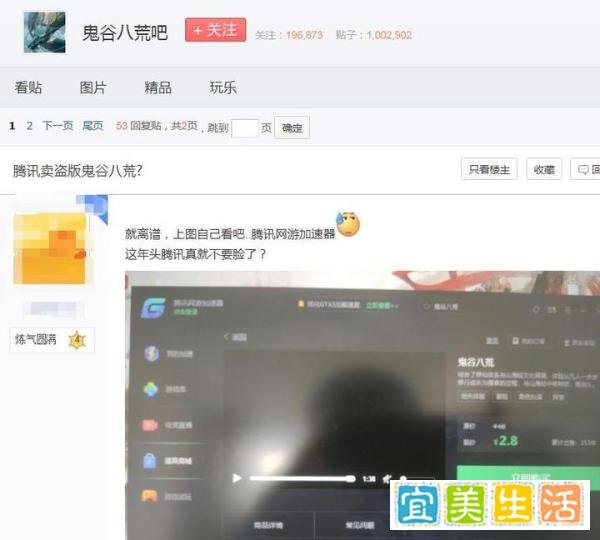Mute the video with the speaker icon
600x540 pixels.
(x=388, y=479)
